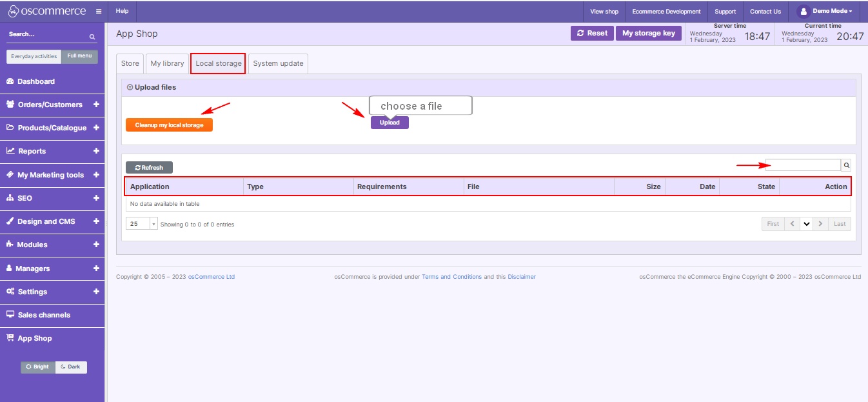Sort table by Date column
The height and width of the screenshot is (402, 868).
point(693,186)
